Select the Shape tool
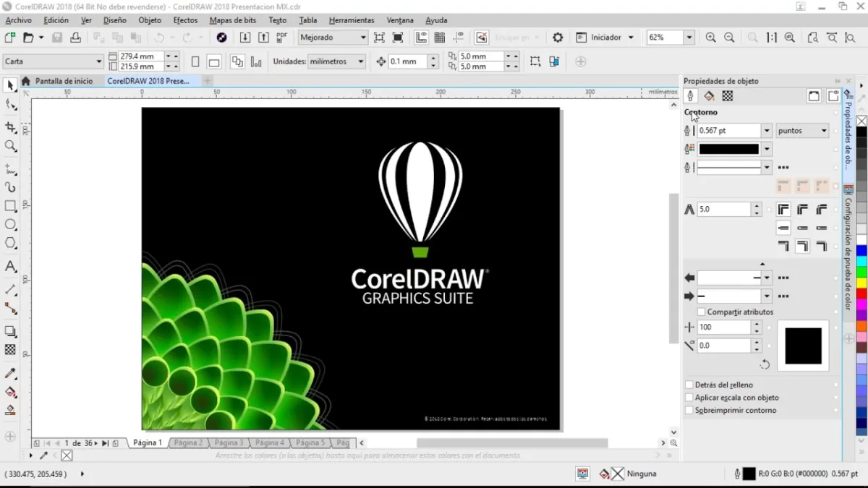 tap(10, 105)
